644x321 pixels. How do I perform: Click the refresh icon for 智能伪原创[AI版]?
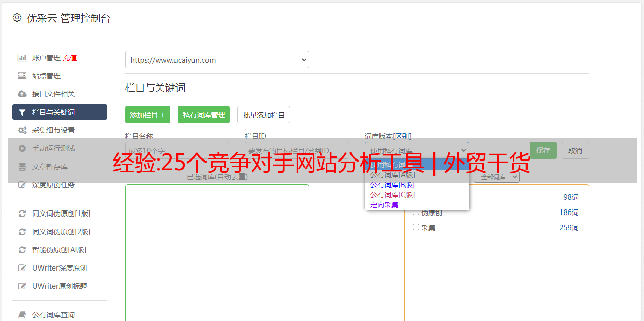(x=22, y=250)
